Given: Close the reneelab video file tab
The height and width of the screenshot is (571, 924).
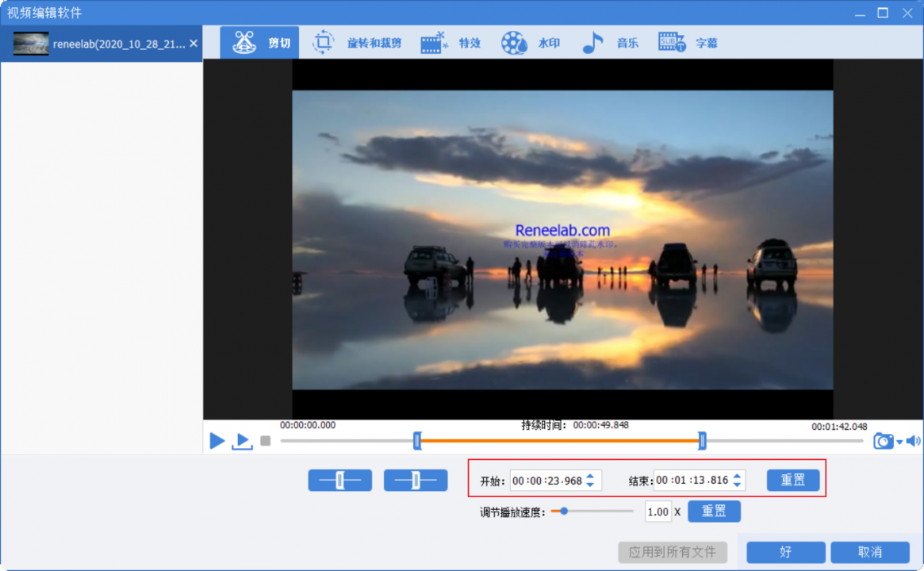Looking at the screenshot, I should click(194, 44).
